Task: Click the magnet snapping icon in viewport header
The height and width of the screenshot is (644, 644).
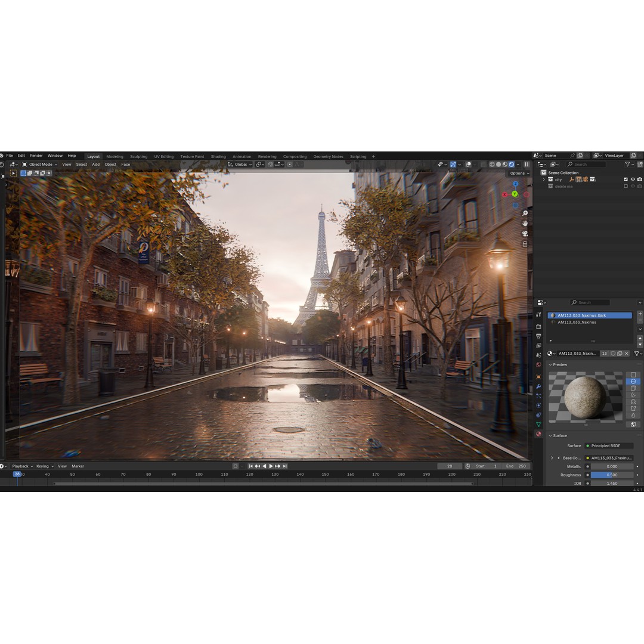Action: [270, 165]
